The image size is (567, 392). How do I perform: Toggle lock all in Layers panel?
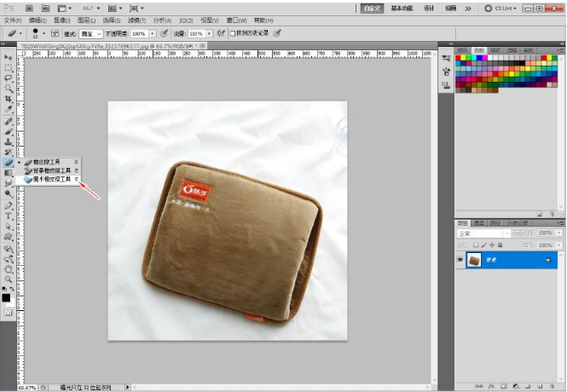point(500,245)
